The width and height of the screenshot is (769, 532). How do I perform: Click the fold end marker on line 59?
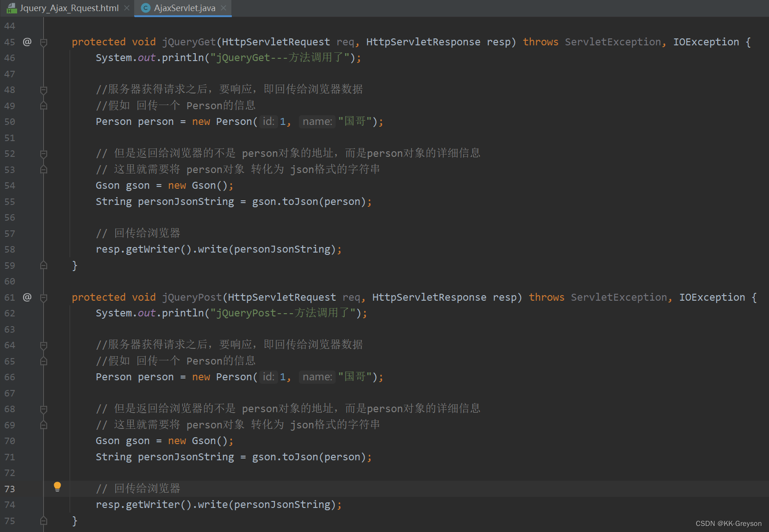(x=43, y=266)
